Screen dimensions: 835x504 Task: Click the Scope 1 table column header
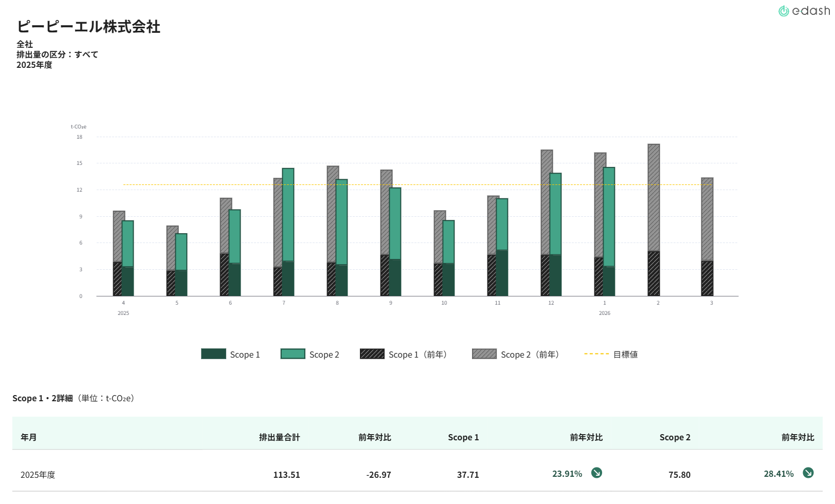coord(463,437)
